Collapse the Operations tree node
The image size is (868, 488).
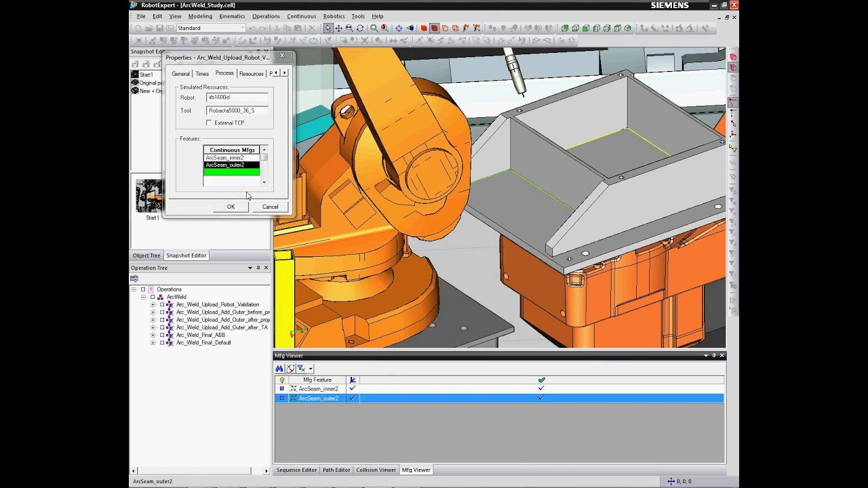tap(134, 289)
